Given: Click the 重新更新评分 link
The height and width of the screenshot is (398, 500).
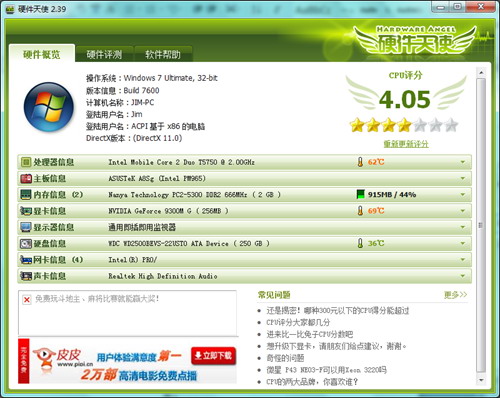Looking at the screenshot, I should tap(406, 144).
